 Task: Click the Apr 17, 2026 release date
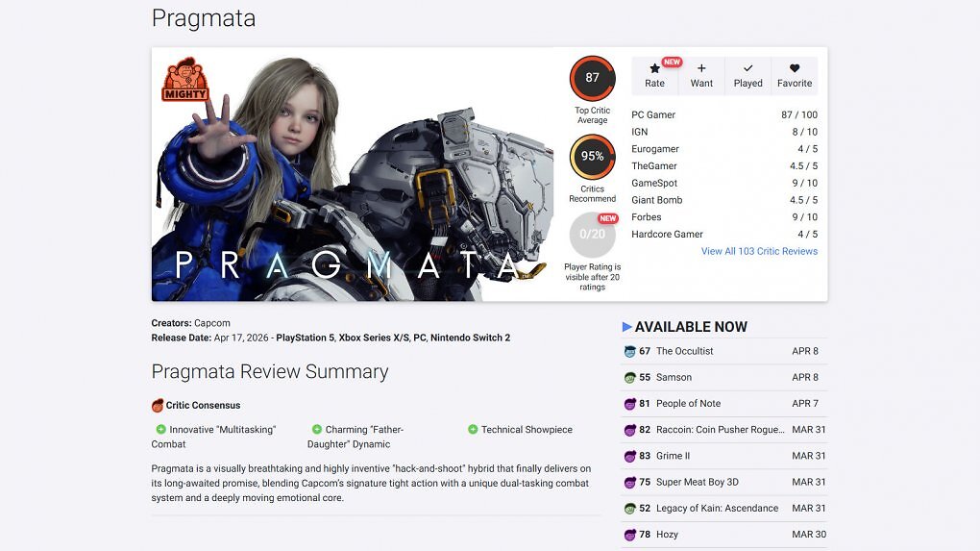(x=241, y=338)
